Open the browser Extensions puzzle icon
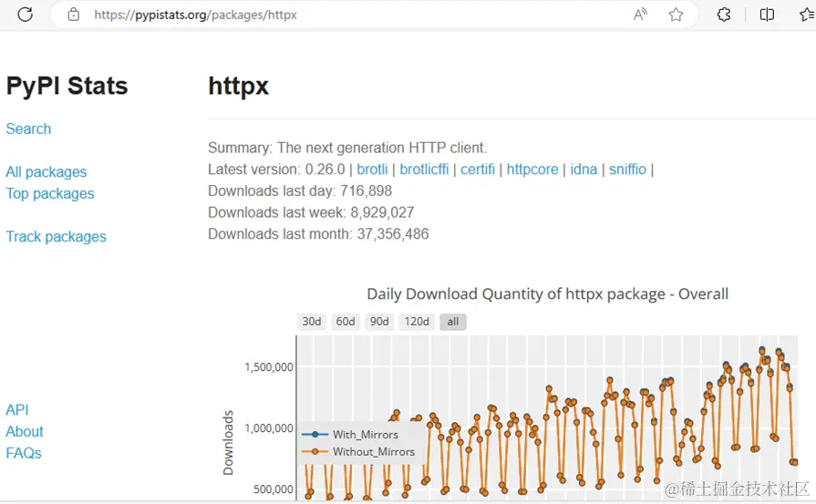Viewport: 816px width, 504px height. (x=724, y=15)
